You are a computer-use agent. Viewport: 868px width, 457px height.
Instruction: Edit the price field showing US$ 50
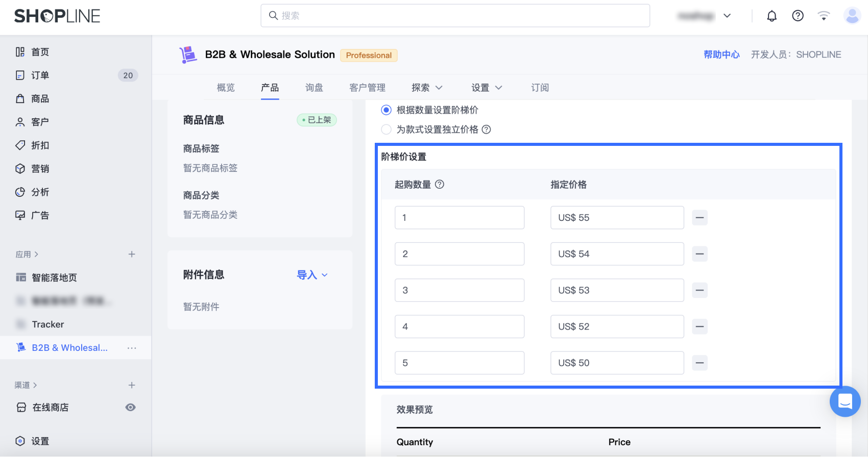pyautogui.click(x=617, y=363)
